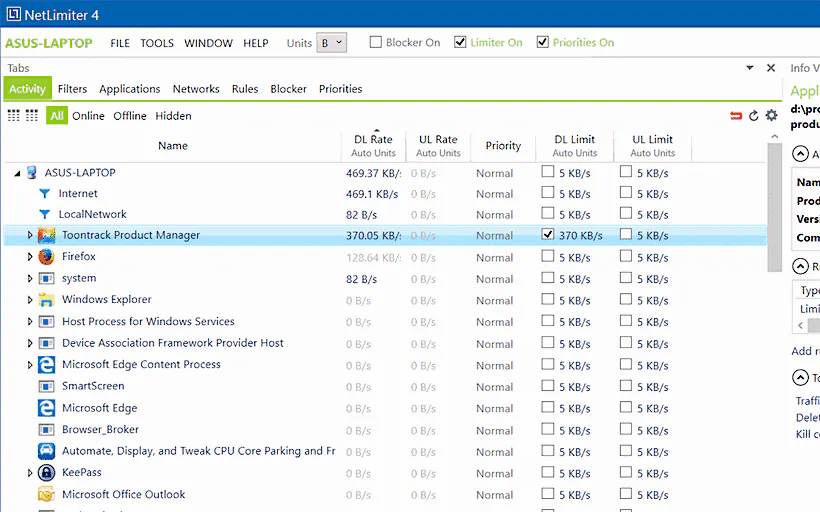Viewport: 820px width, 512px height.
Task: Click the Microsoft Edge app icon
Action: 47,408
